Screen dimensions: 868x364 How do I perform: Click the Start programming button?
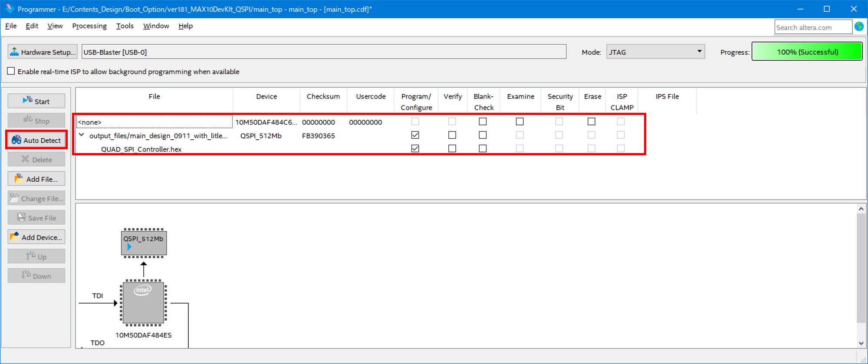pyautogui.click(x=36, y=101)
